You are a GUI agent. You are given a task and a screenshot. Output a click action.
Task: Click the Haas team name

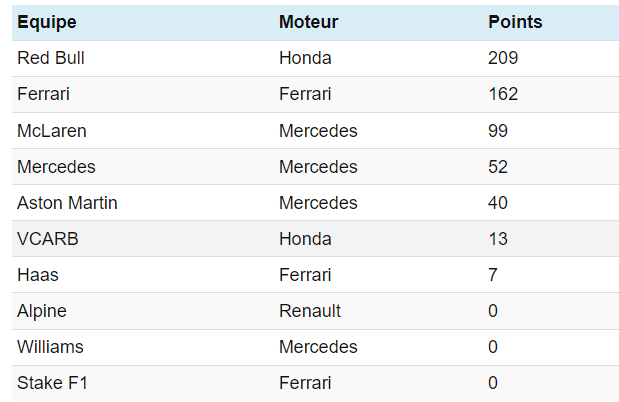(x=37, y=275)
